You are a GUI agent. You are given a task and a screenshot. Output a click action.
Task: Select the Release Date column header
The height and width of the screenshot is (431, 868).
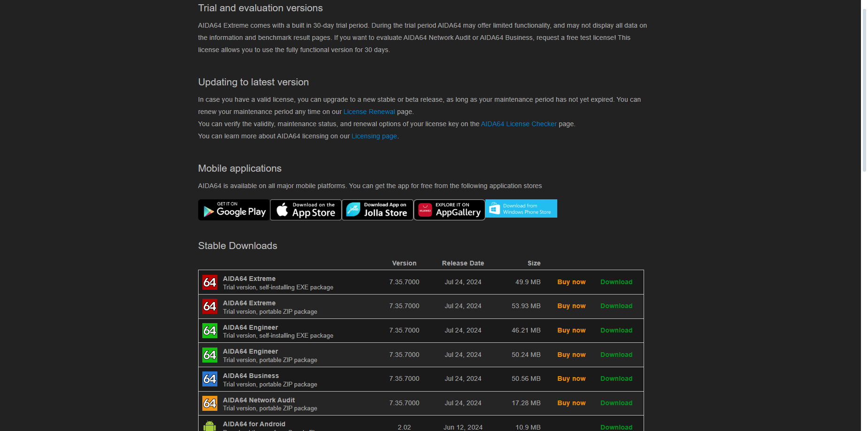(x=463, y=263)
